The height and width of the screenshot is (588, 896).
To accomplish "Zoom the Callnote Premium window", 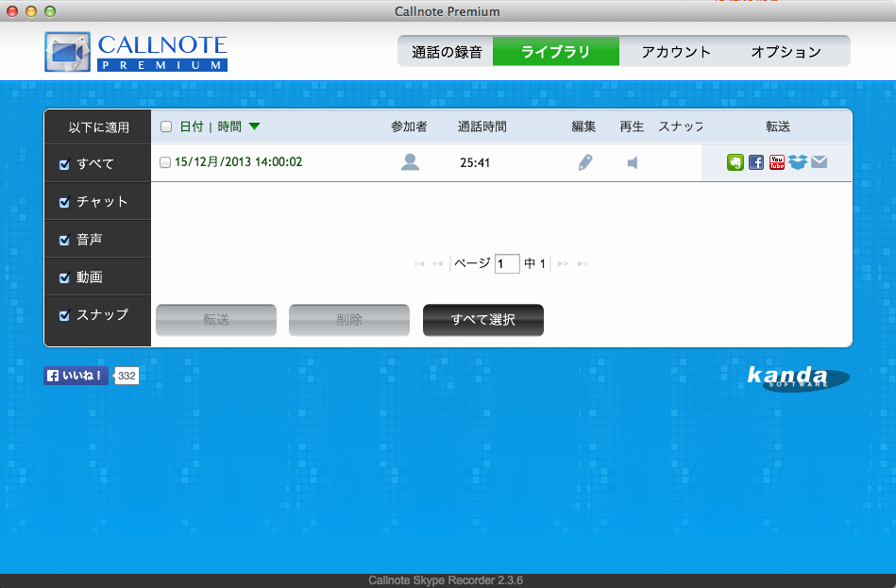I will (50, 11).
